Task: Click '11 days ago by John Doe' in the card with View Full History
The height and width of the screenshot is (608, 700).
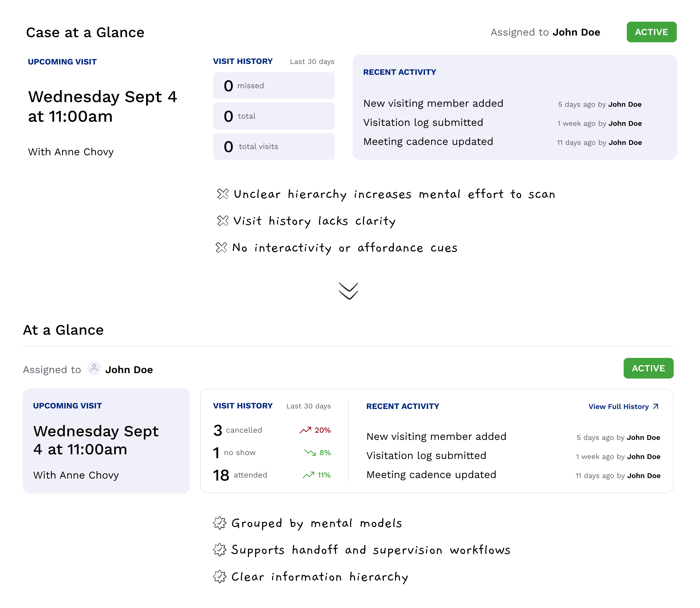Action: [618, 476]
